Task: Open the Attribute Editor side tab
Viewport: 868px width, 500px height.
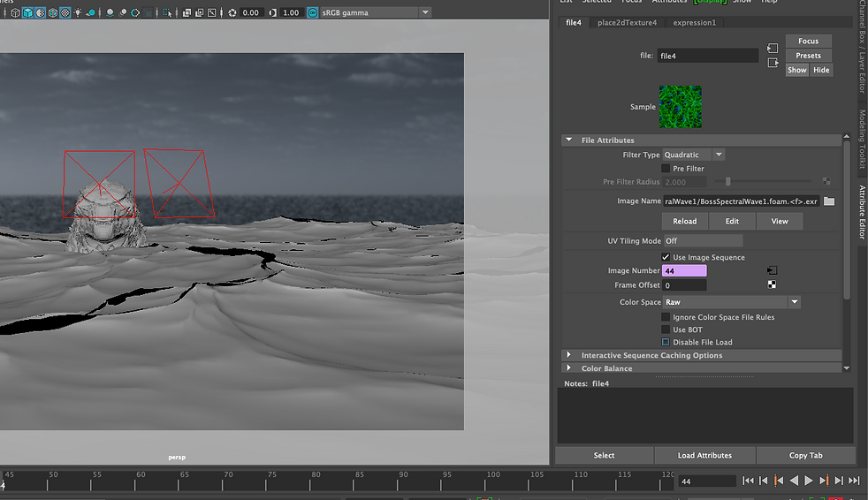Action: tap(863, 212)
